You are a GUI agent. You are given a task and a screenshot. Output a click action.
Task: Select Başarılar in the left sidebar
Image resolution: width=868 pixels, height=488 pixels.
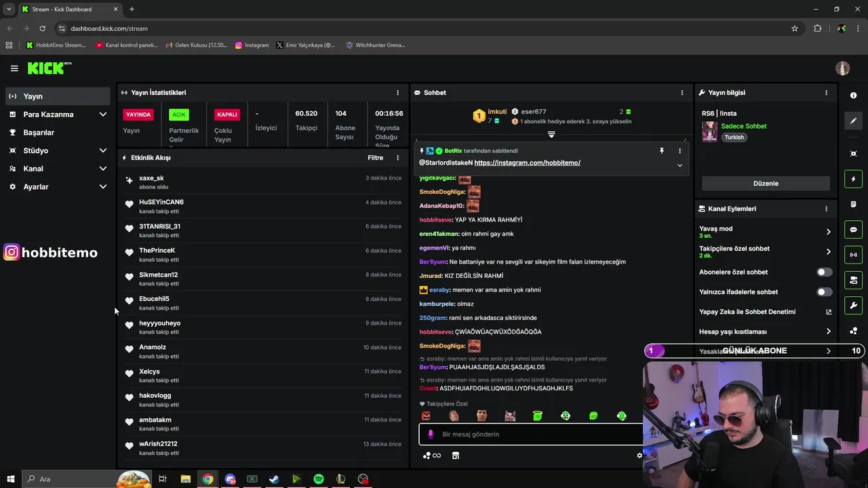tap(58, 132)
